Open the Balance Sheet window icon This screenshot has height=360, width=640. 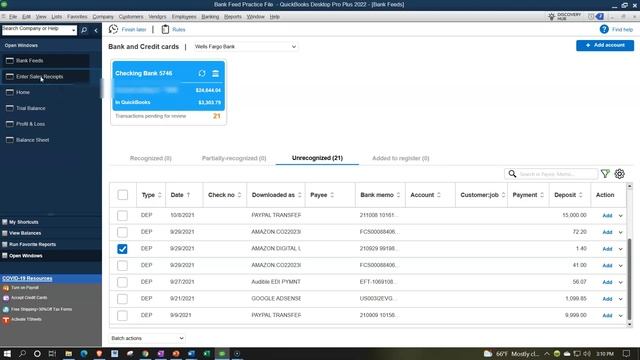pyautogui.click(x=10, y=140)
